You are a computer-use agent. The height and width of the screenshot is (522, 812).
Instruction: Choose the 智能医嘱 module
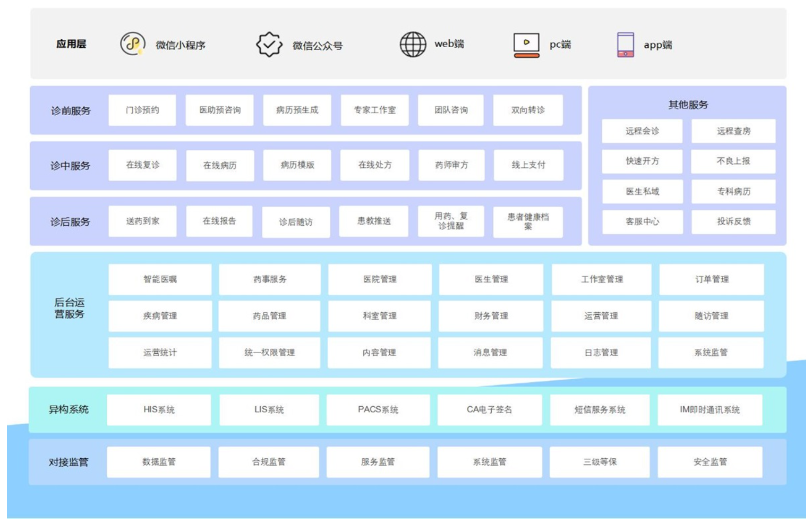(160, 279)
